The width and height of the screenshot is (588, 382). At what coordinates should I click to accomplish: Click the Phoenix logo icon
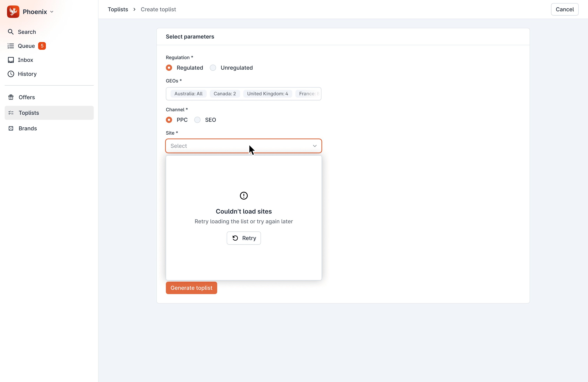coord(13,12)
